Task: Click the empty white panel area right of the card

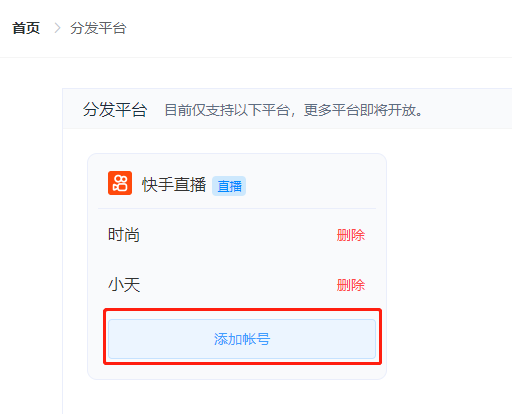Action: 449,267
